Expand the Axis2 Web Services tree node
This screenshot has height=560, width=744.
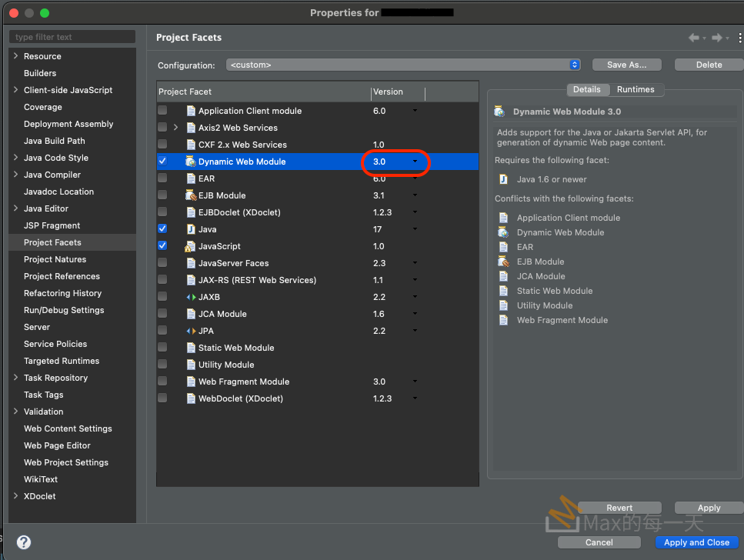click(x=176, y=128)
